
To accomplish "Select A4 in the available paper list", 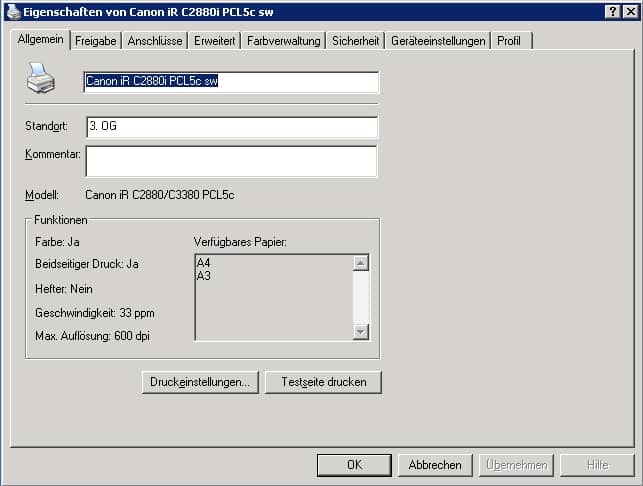I will pos(203,262).
